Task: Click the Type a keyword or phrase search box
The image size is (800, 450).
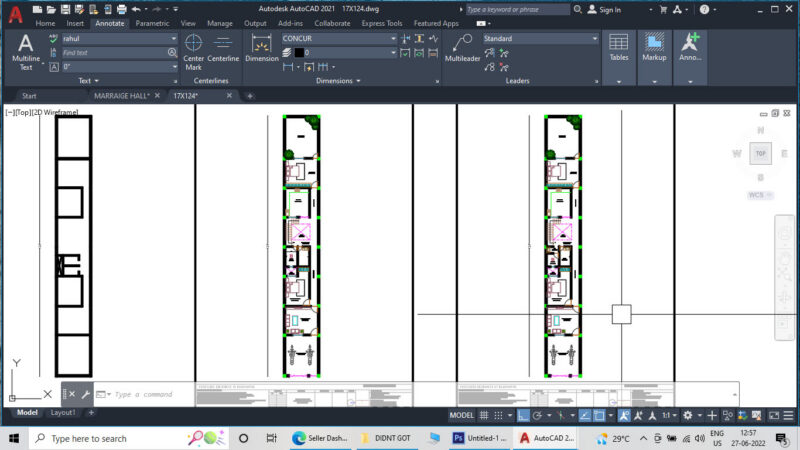Action: [516, 9]
